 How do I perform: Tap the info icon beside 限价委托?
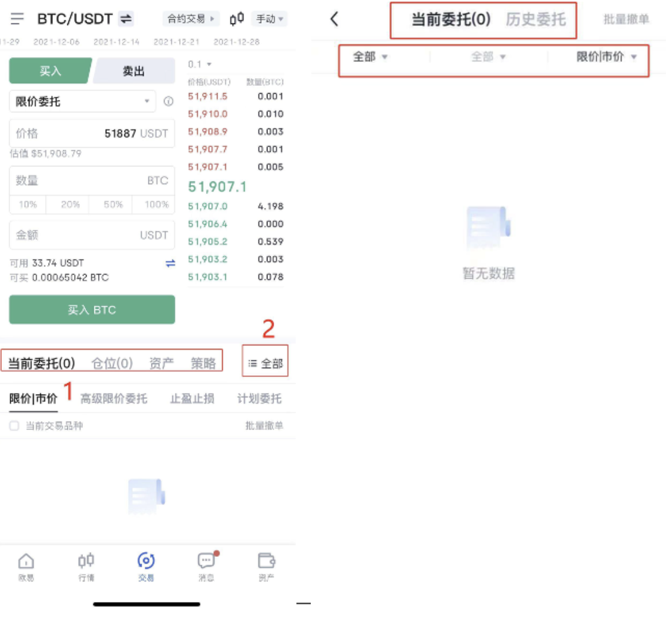point(169,102)
